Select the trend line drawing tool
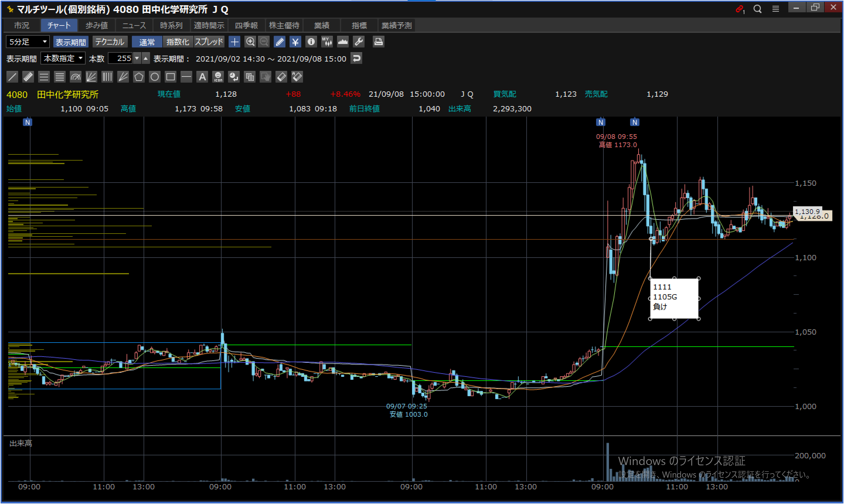844x504 pixels. 12,77
